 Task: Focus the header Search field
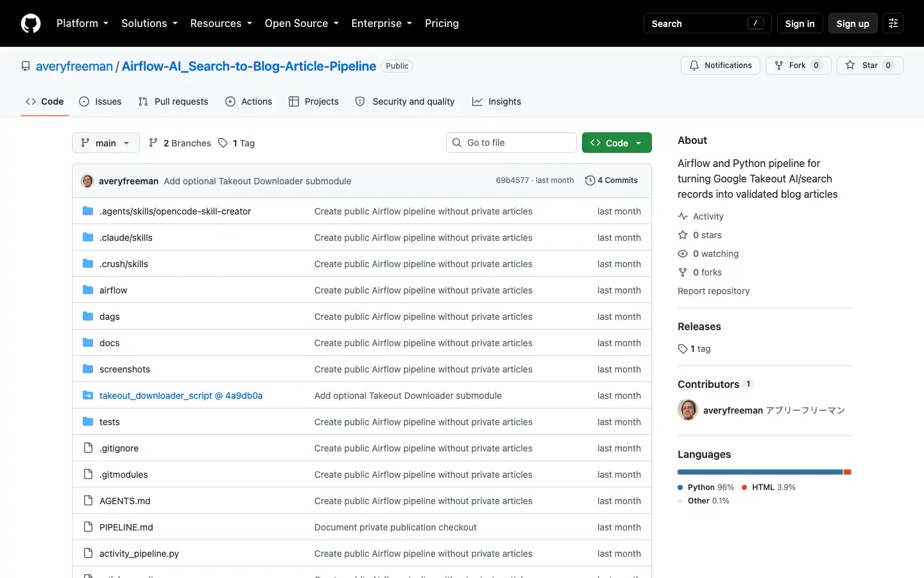pos(708,23)
